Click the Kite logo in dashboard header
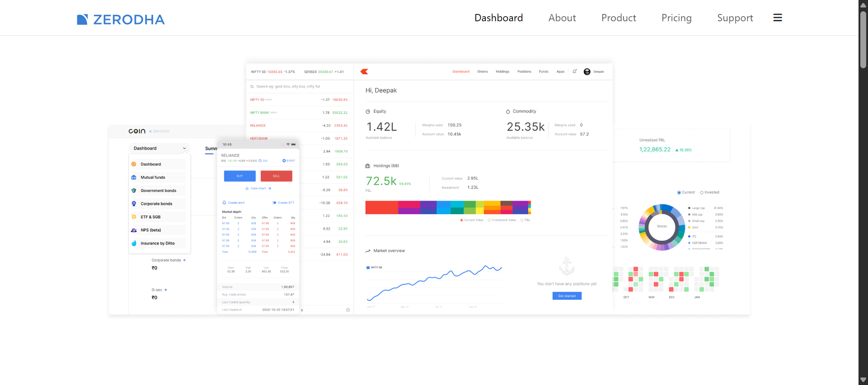868x385 pixels. coord(364,71)
